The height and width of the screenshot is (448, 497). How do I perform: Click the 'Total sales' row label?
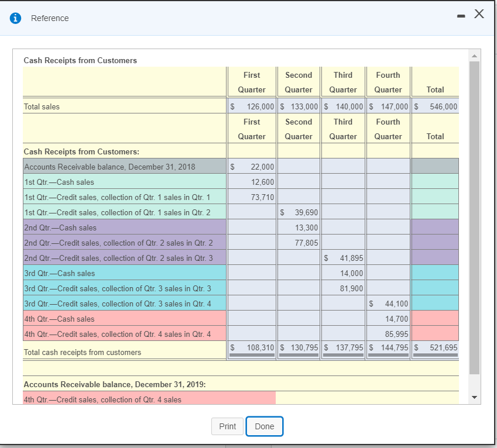(42, 106)
